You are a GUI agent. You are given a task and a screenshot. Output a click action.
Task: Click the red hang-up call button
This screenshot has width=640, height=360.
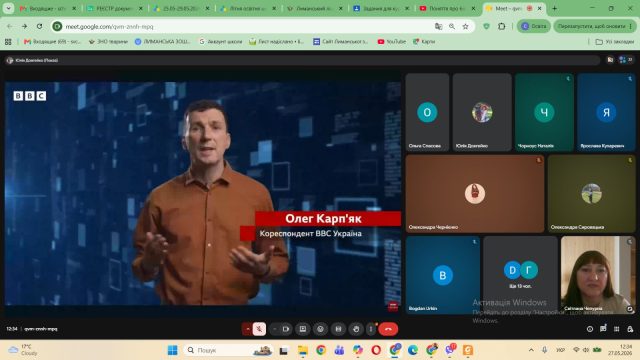pos(388,329)
